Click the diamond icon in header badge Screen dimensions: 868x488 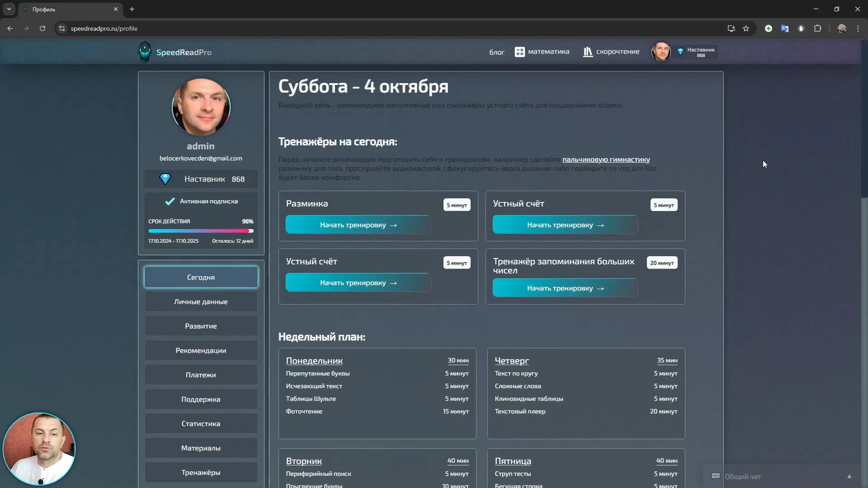(680, 52)
